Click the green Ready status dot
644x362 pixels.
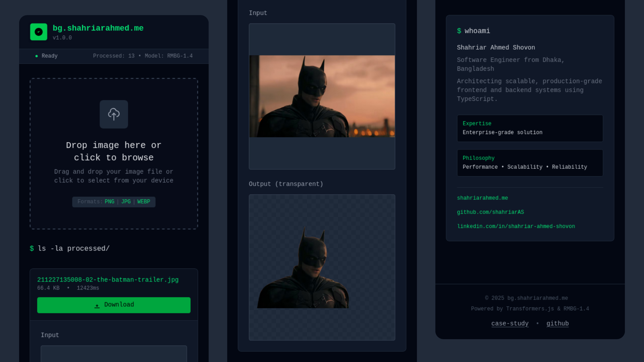(x=37, y=56)
